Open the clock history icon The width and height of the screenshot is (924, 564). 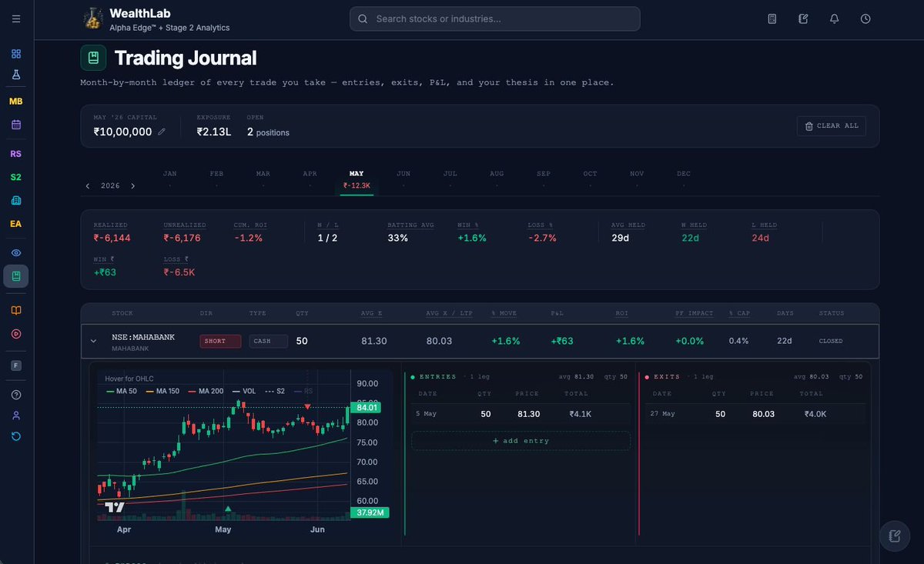865,18
